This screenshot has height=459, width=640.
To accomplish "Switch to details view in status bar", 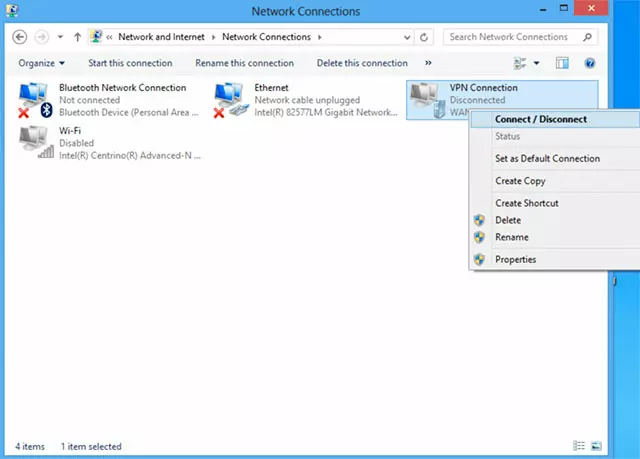I will (579, 445).
